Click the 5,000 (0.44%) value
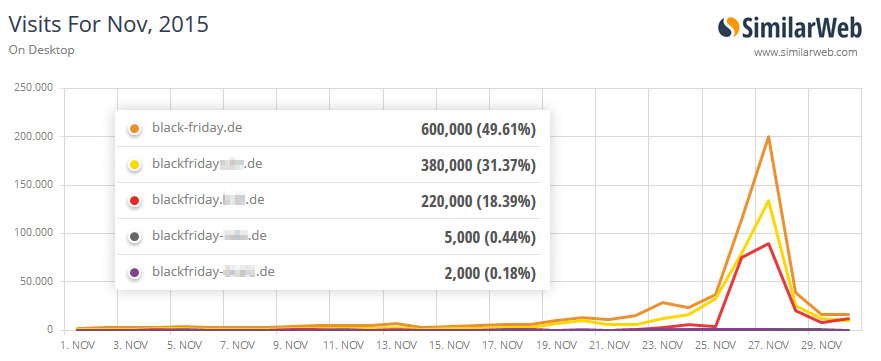Screen dimensions: 881x361 (489, 237)
